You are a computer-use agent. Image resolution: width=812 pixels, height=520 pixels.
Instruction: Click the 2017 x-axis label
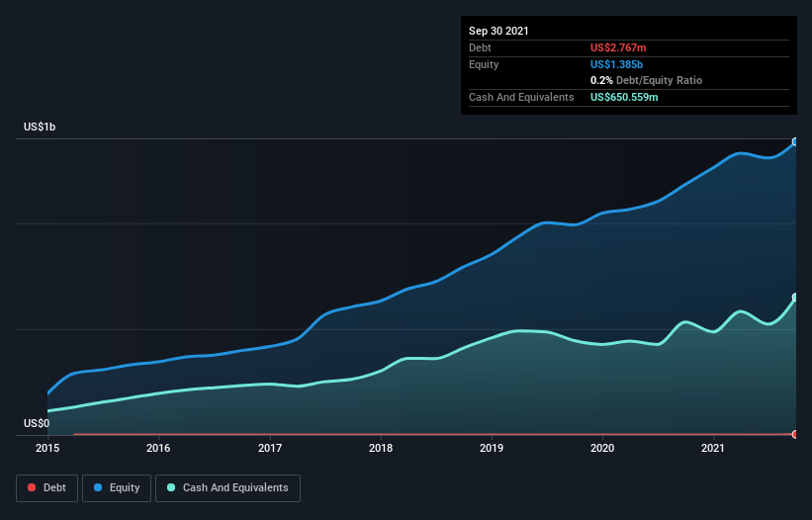point(270,448)
